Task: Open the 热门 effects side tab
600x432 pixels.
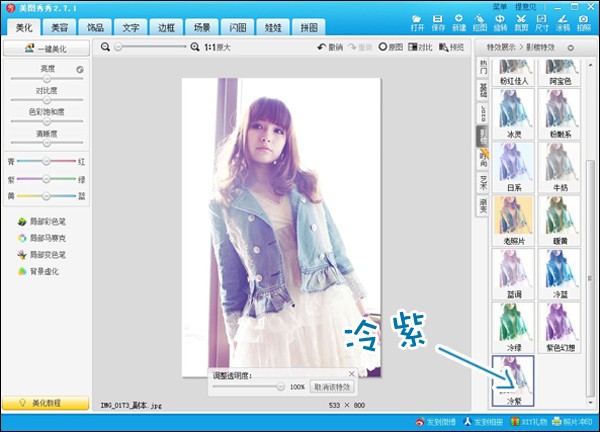Action: click(483, 69)
